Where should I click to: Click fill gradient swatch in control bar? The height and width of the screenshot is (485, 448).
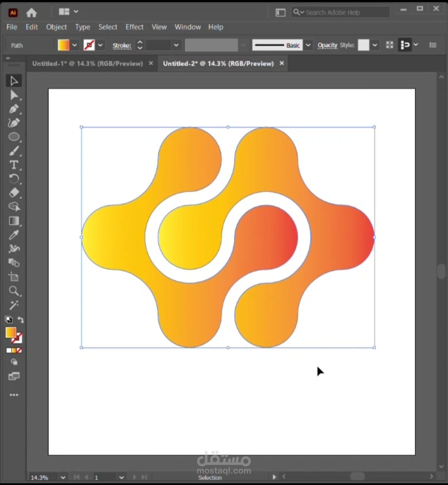[x=63, y=45]
